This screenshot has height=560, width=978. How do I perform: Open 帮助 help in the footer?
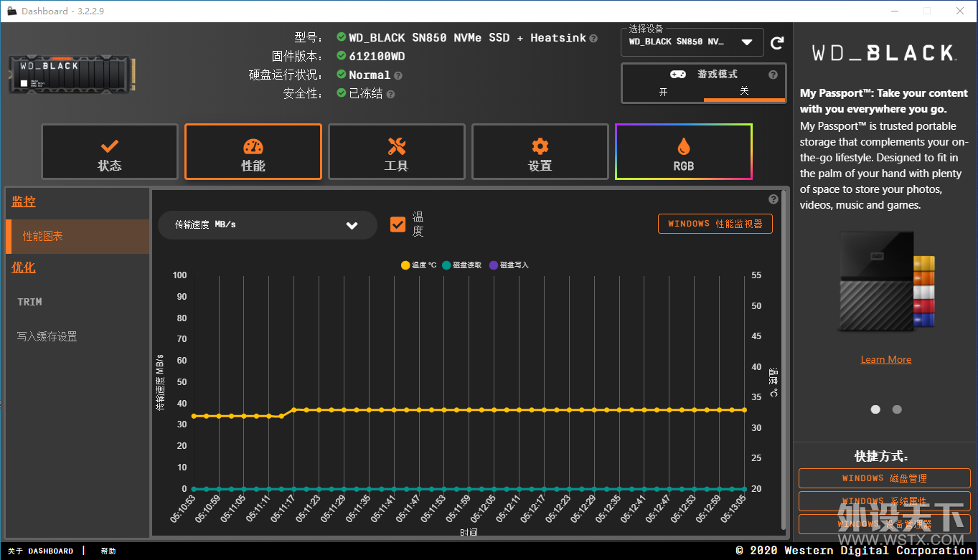pos(108,551)
